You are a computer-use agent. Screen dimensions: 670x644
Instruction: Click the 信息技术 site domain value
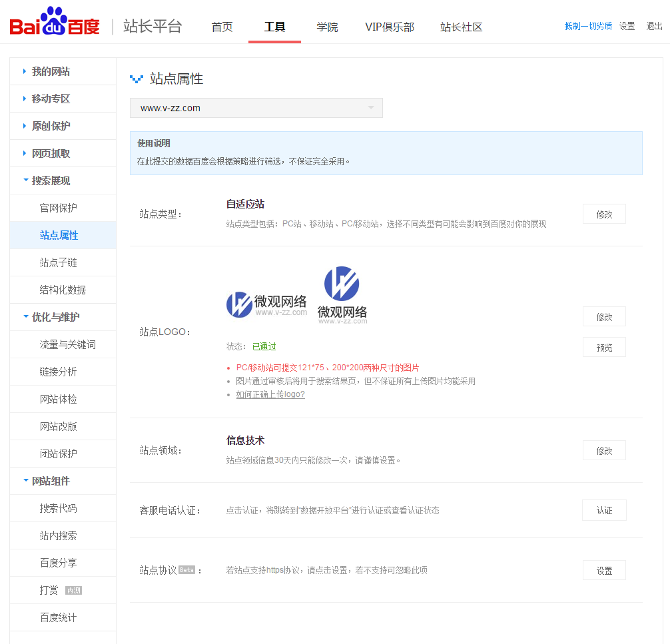(245, 441)
